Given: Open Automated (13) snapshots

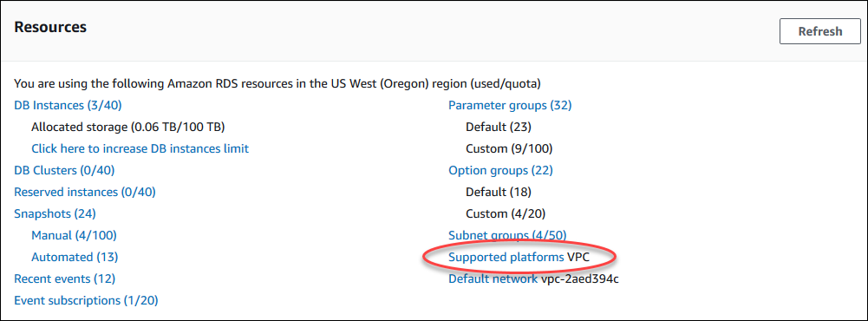Looking at the screenshot, I should 75,257.
